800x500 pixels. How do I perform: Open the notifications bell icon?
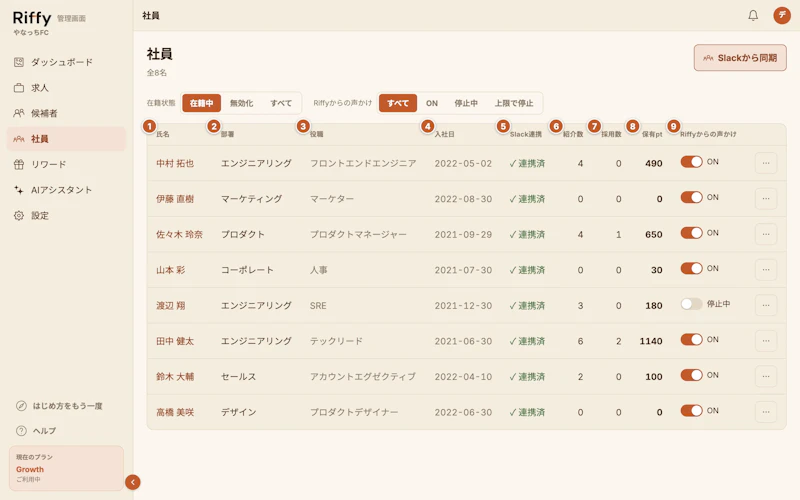(x=753, y=15)
